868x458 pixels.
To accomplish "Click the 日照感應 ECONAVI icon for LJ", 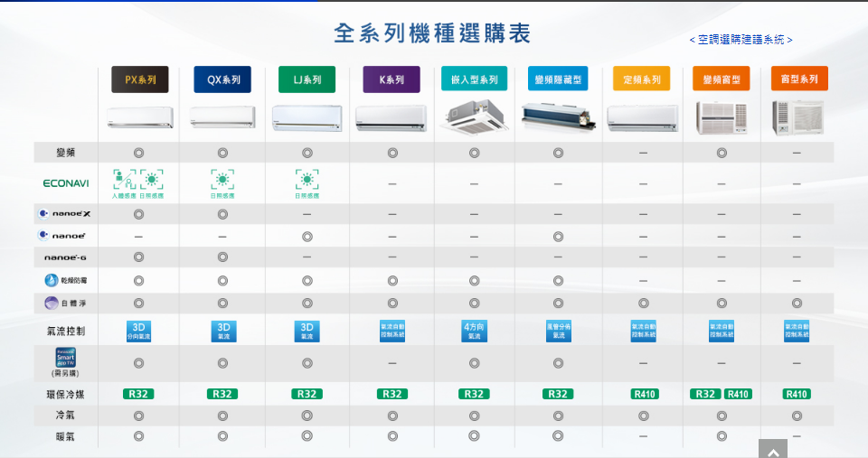I will click(x=307, y=183).
